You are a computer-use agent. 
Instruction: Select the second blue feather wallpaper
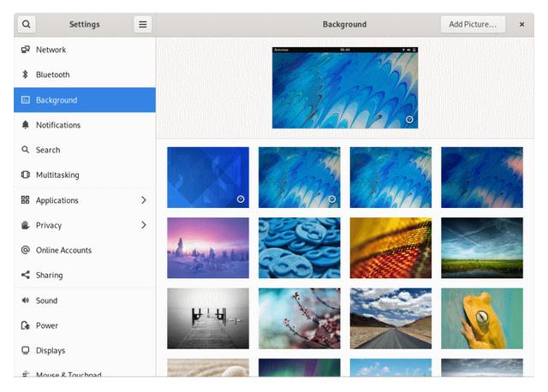299,177
